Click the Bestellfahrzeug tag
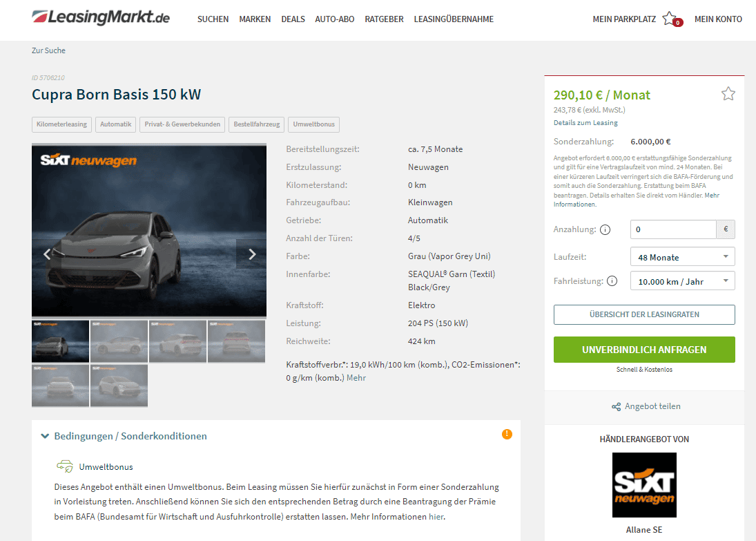The image size is (756, 541). click(x=257, y=124)
